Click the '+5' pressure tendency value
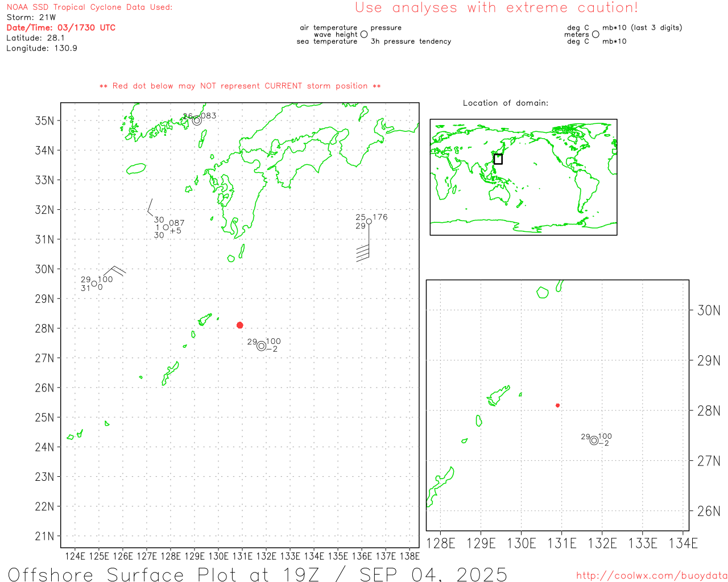728x582 pixels. click(x=176, y=231)
